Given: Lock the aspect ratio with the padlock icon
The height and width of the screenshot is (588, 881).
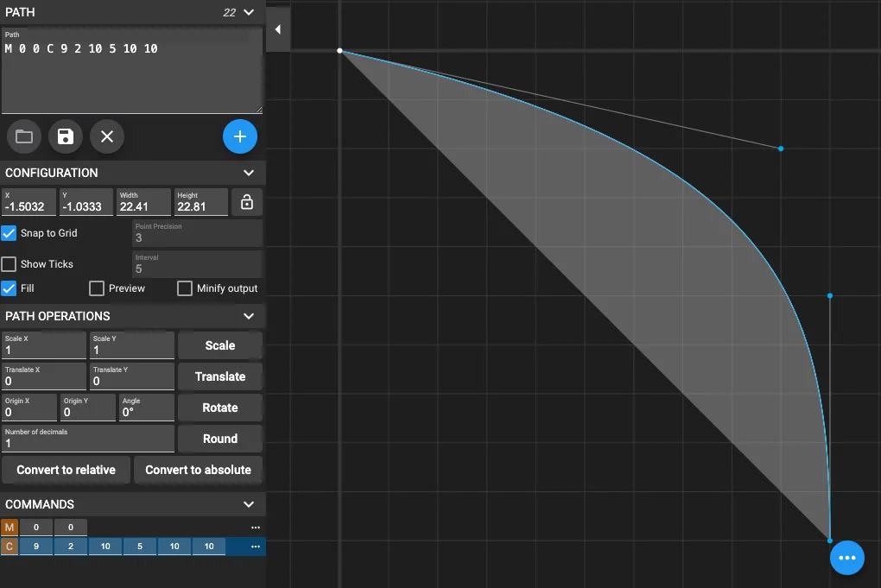Looking at the screenshot, I should [x=247, y=201].
